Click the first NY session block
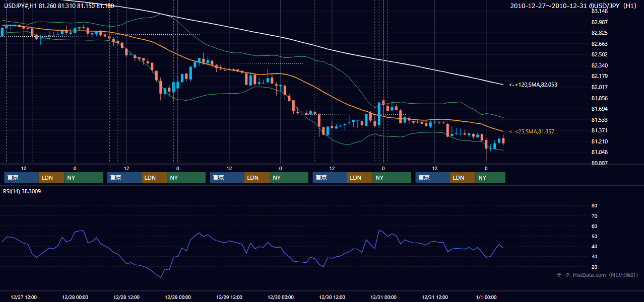The image size is (644, 302). click(83, 178)
